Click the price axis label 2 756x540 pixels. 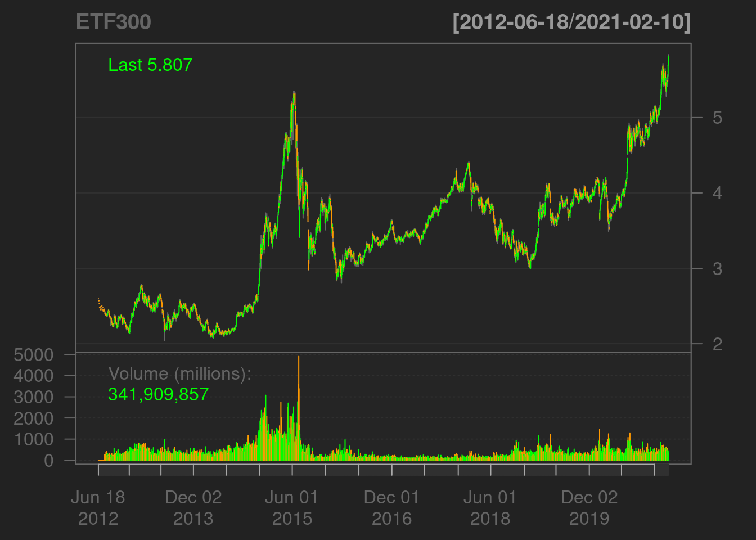pos(717,344)
